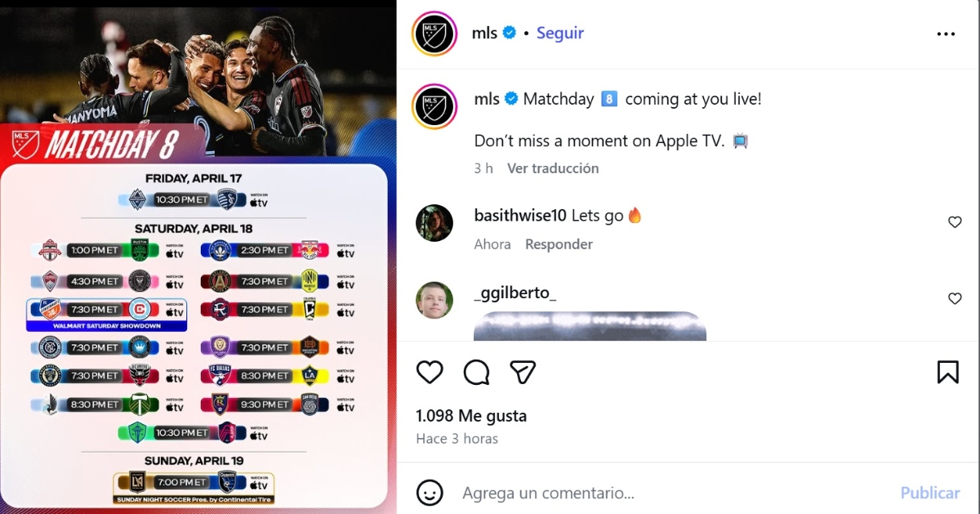Image resolution: width=980 pixels, height=514 pixels.
Task: Click Ver traducción under the caption
Action: tap(553, 168)
